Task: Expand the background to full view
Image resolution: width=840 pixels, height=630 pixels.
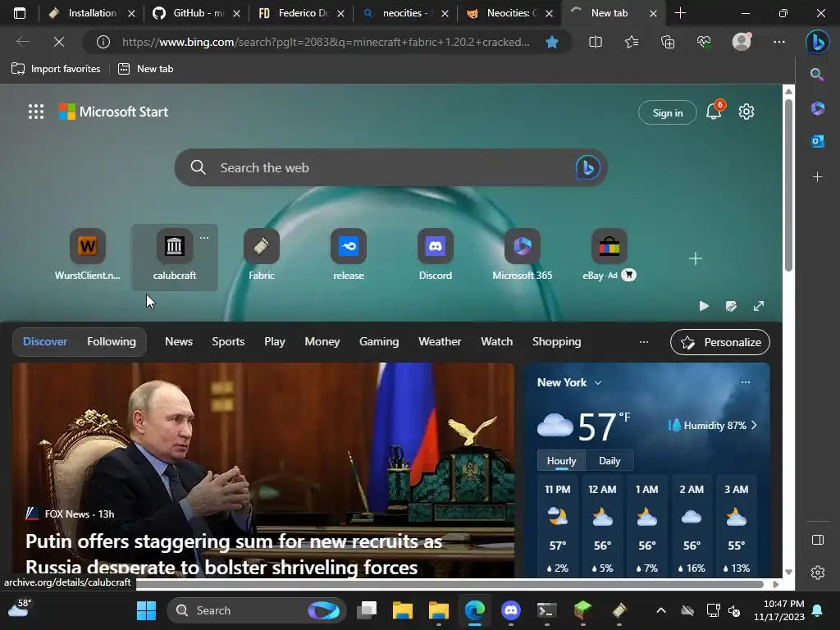Action: [x=759, y=306]
